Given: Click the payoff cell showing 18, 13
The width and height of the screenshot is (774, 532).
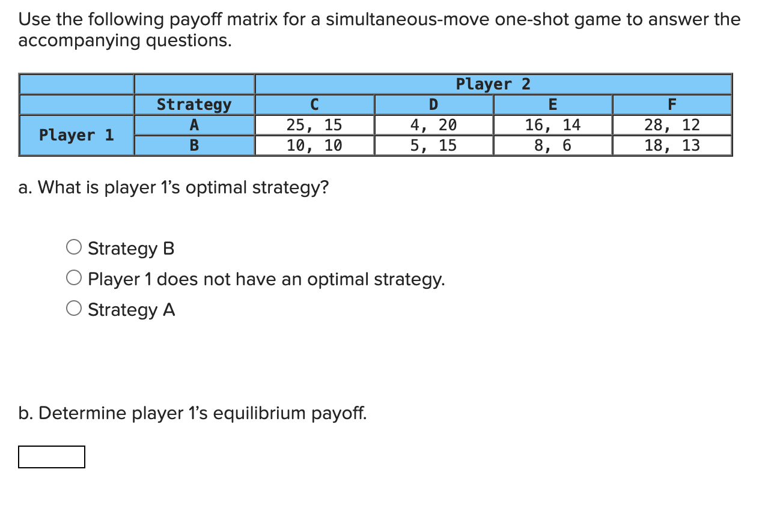Looking at the screenshot, I should 672,145.
